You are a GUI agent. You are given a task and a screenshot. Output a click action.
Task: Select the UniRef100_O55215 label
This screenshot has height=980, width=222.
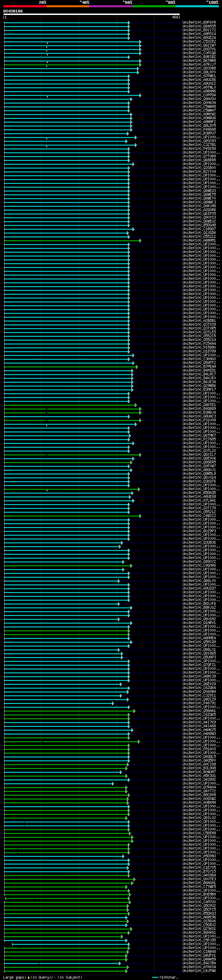(x=199, y=336)
